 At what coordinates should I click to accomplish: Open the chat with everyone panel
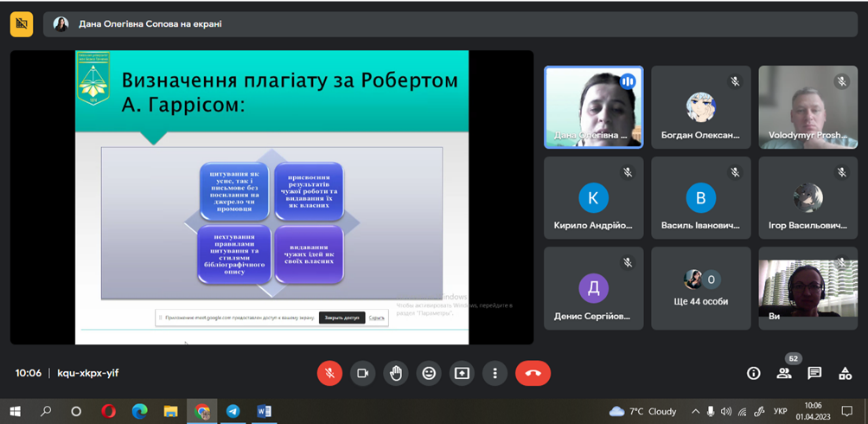(814, 373)
